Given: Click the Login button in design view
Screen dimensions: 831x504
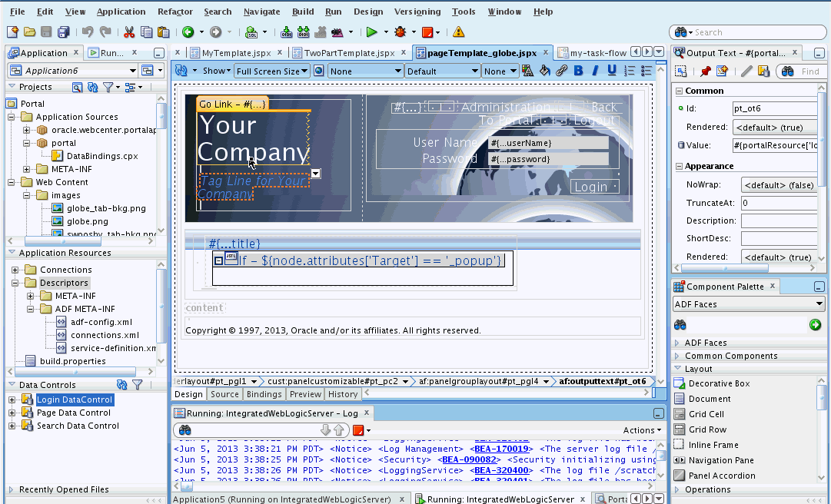Looking at the screenshot, I should click(594, 187).
